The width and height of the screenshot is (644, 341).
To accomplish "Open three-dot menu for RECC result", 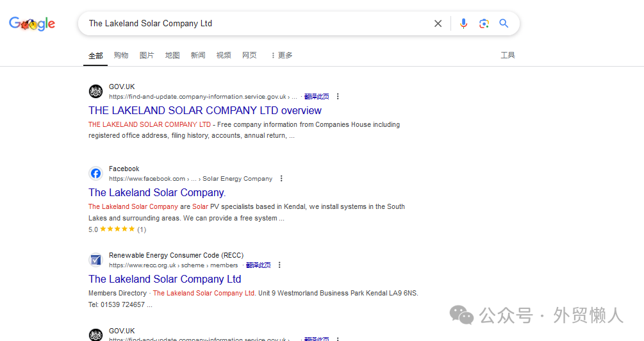I will [279, 265].
